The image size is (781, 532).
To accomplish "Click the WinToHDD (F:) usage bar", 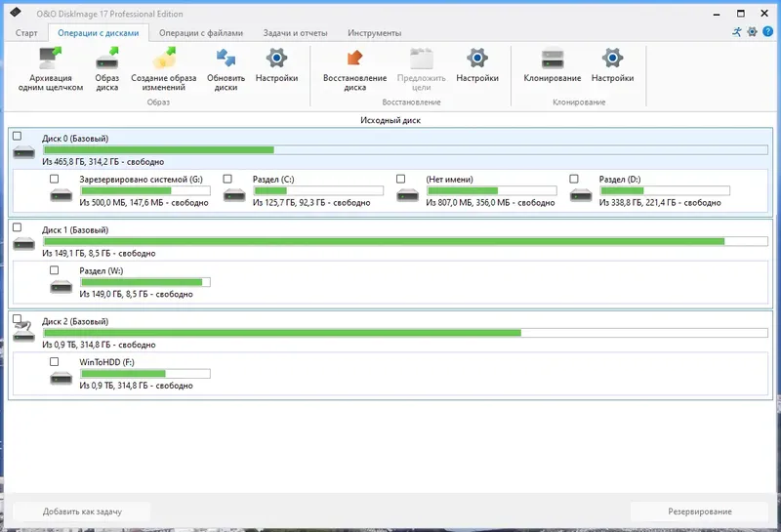I will [x=145, y=374].
